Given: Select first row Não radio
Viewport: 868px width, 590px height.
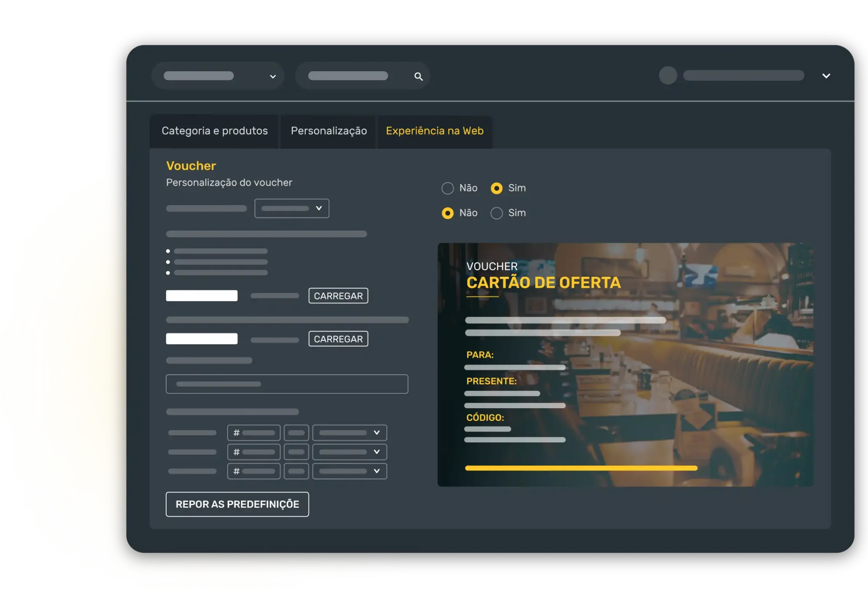Looking at the screenshot, I should pos(448,188).
